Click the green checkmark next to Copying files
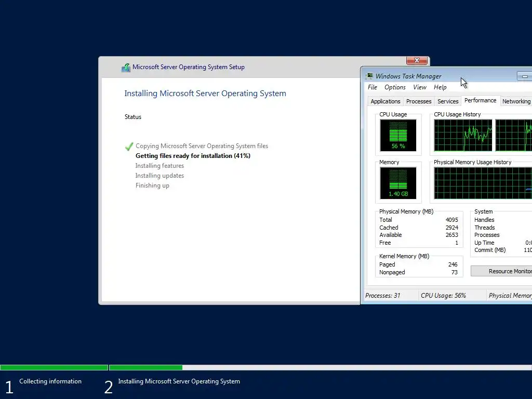This screenshot has height=399, width=532. [x=129, y=147]
